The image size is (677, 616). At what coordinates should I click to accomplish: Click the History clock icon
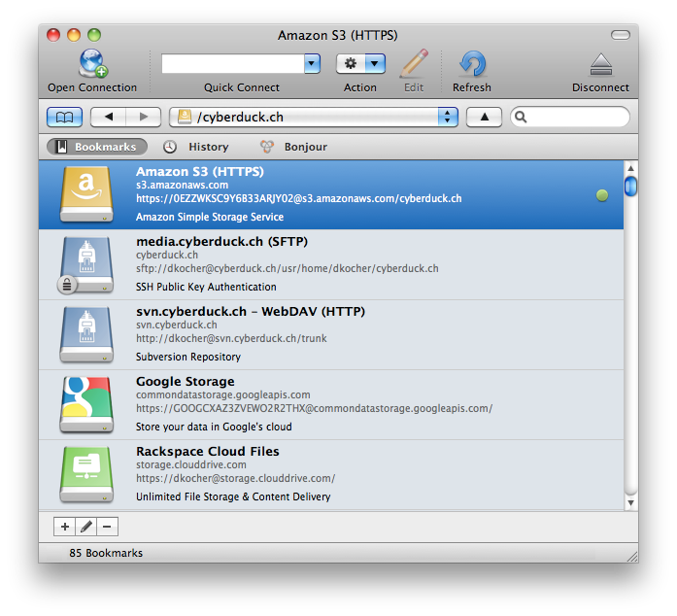click(x=170, y=147)
